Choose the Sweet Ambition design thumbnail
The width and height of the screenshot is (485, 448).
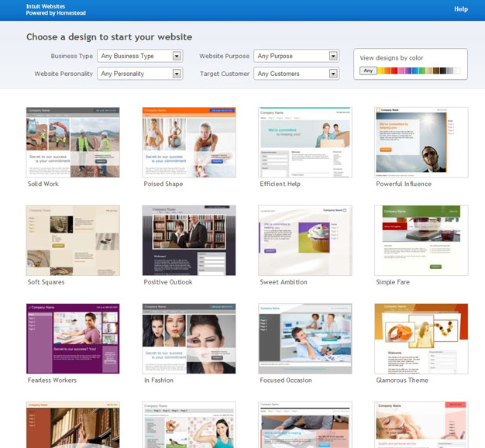point(305,240)
